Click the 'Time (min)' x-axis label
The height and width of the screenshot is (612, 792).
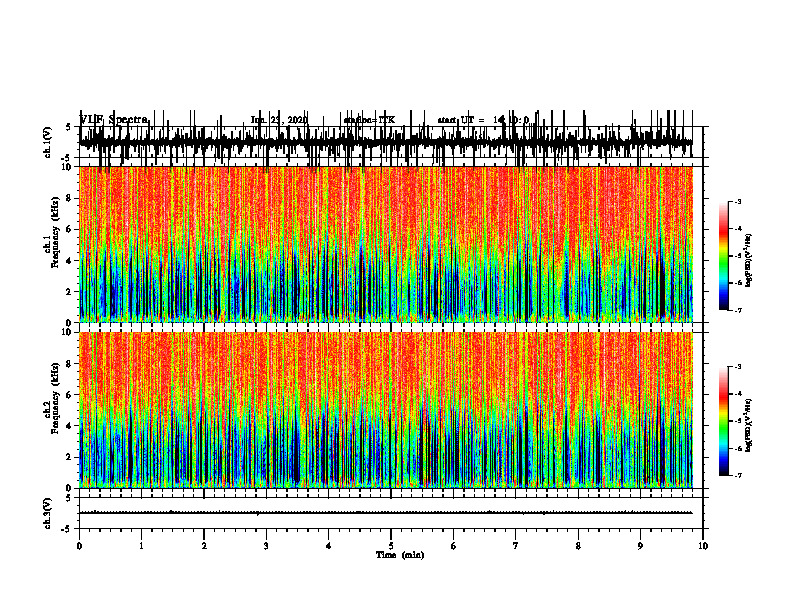click(x=400, y=555)
